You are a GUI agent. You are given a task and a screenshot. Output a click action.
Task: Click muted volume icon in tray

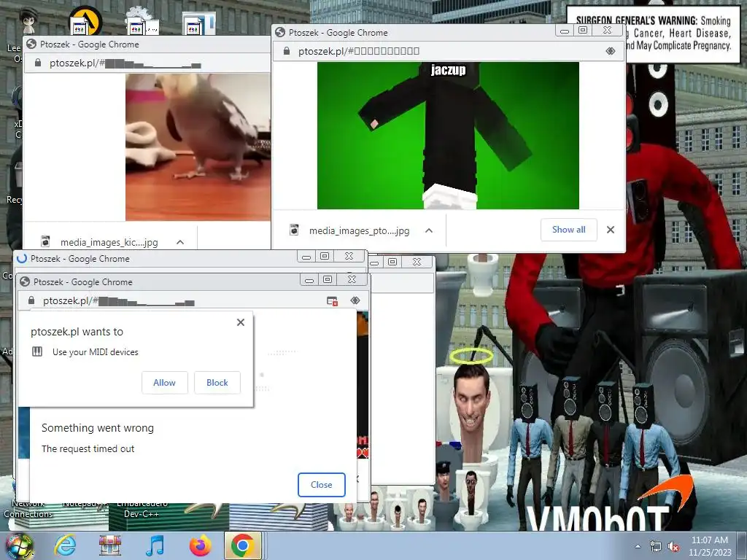click(x=673, y=547)
